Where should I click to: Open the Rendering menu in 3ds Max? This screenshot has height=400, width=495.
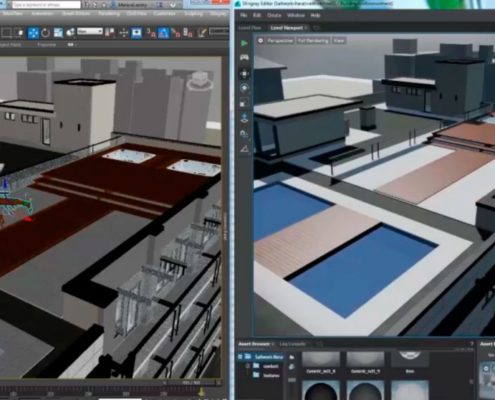point(109,14)
